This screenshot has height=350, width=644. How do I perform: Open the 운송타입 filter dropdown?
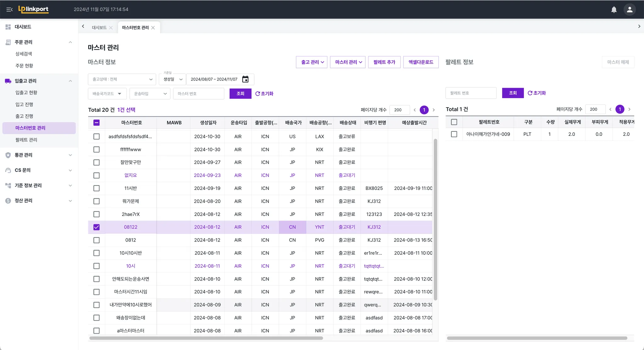[x=150, y=94]
